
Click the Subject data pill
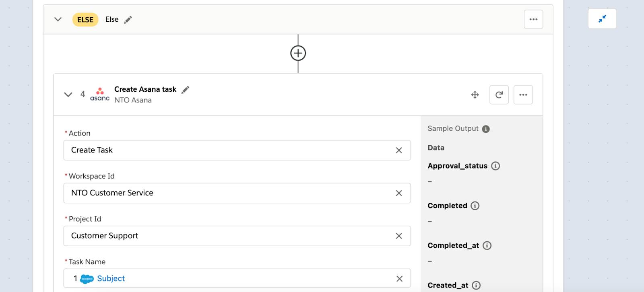[111, 278]
